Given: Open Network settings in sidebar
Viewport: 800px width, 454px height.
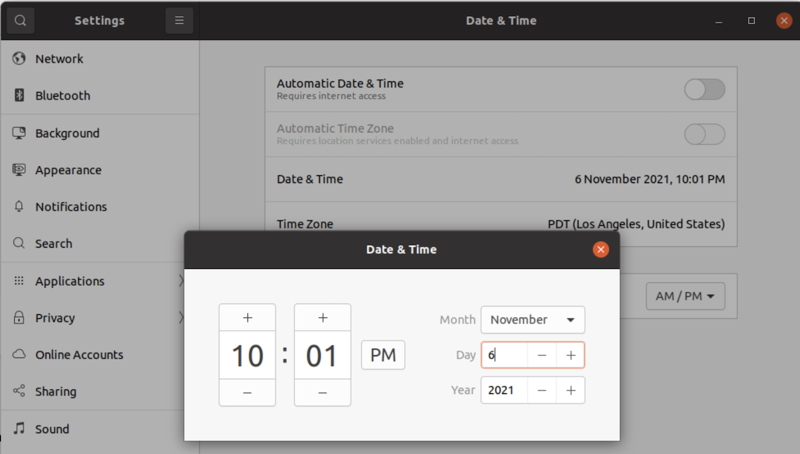Looking at the screenshot, I should (x=60, y=59).
